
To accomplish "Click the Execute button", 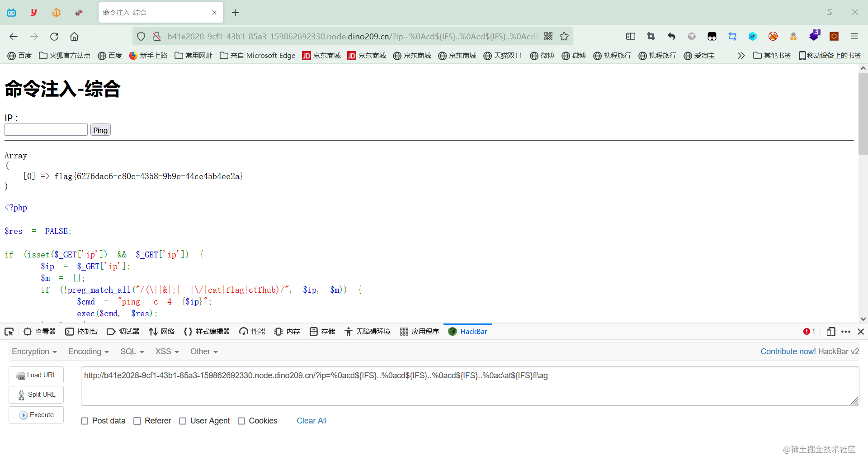I will [x=36, y=415].
